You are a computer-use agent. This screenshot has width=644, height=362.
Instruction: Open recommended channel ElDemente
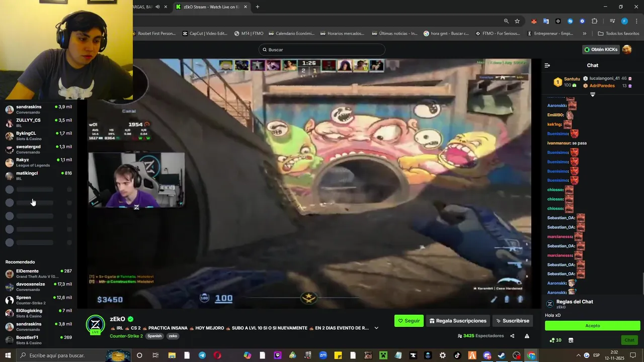[38, 274]
